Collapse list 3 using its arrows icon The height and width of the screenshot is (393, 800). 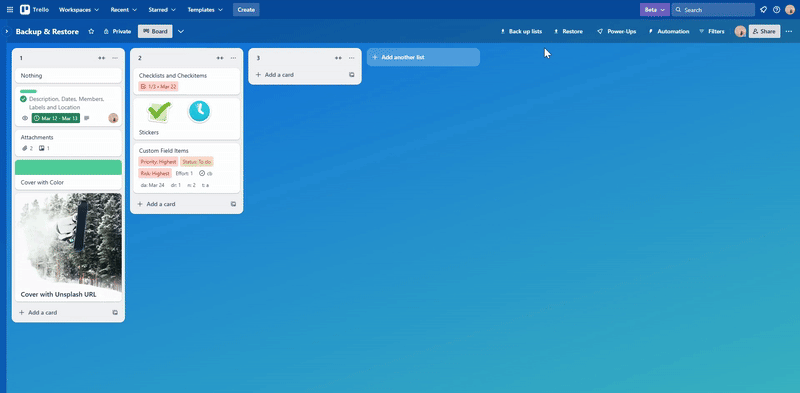(338, 58)
